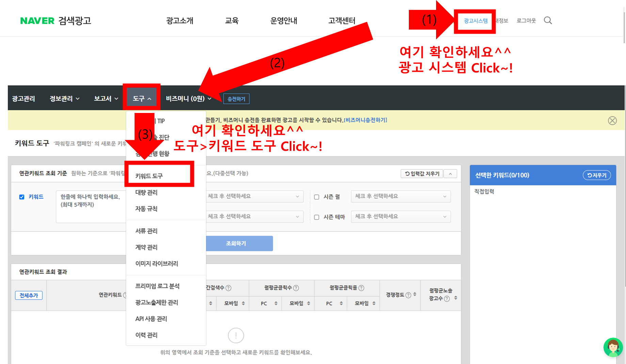626x364 pixels.
Task: Select API 사용 관리 menu item
Action: coord(151,319)
